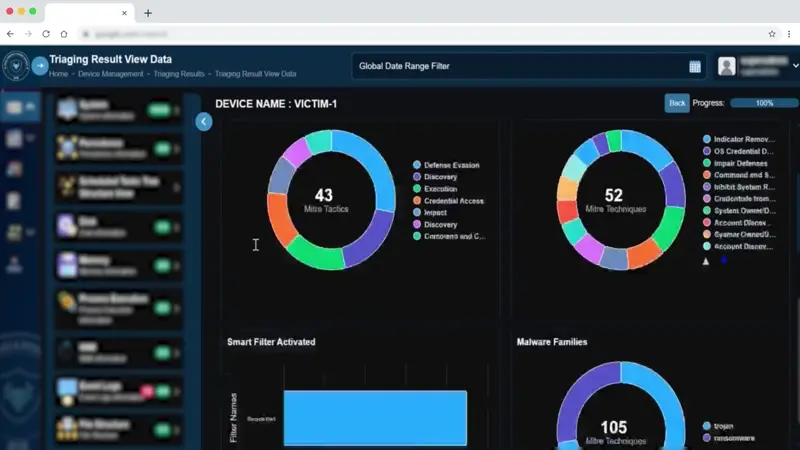Click legend pager triangle under Mitre Techniques
The height and width of the screenshot is (450, 800).
[706, 261]
